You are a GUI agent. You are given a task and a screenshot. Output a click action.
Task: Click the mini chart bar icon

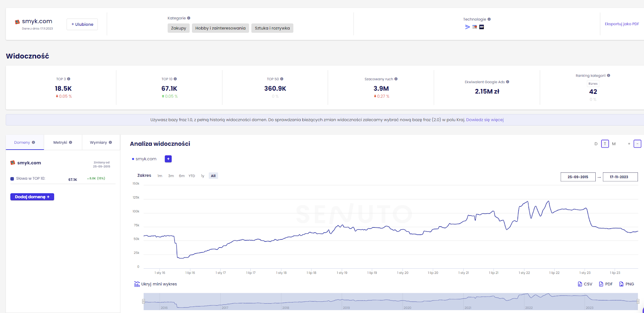(137, 284)
